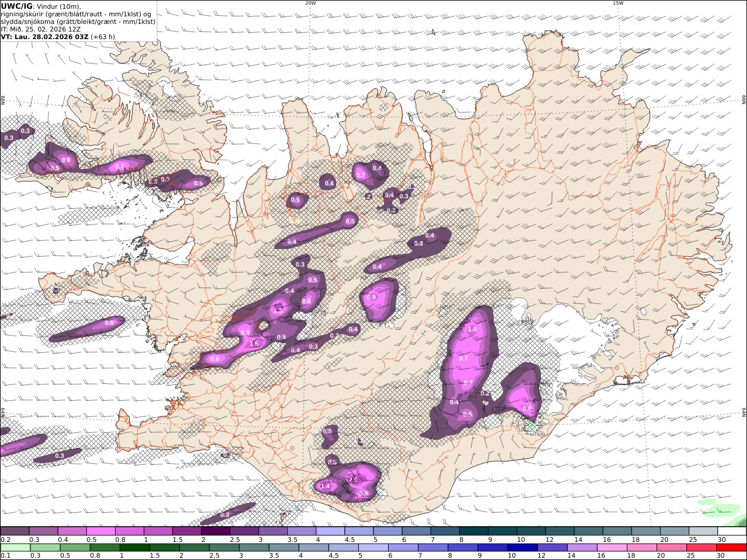This screenshot has height=560, width=747.
Task: Click the "0.1" label under the rain legend
Action: pyautogui.click(x=5, y=556)
